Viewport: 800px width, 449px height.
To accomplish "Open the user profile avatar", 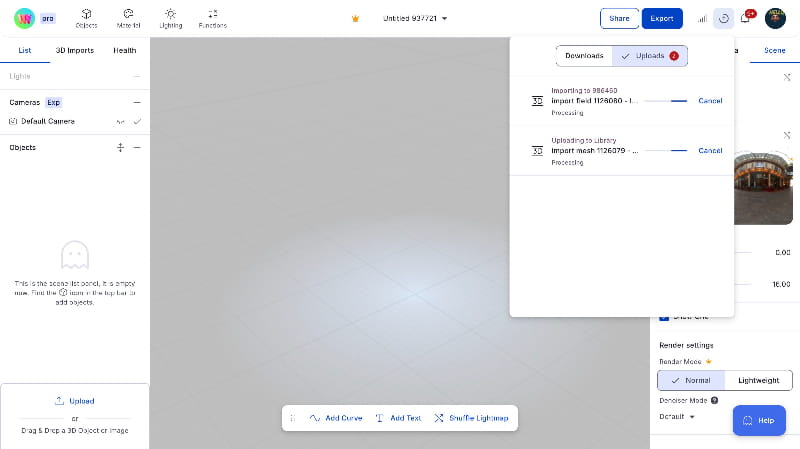I will tap(775, 18).
